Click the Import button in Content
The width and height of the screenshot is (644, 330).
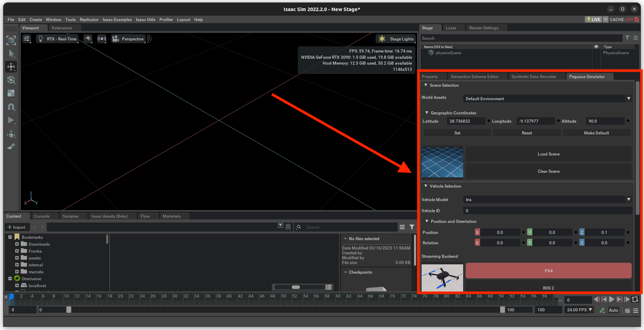pyautogui.click(x=17, y=227)
